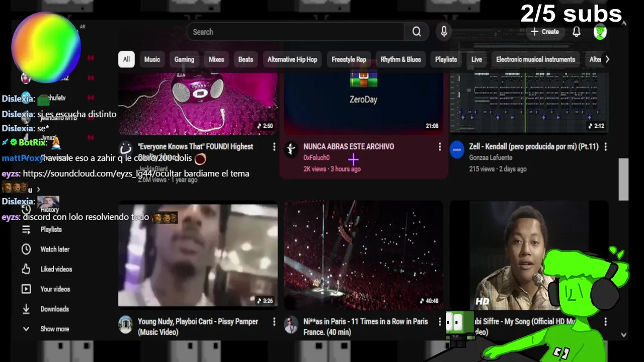Select the Mixes filter chip
The height and width of the screenshot is (362, 644).
tap(216, 59)
